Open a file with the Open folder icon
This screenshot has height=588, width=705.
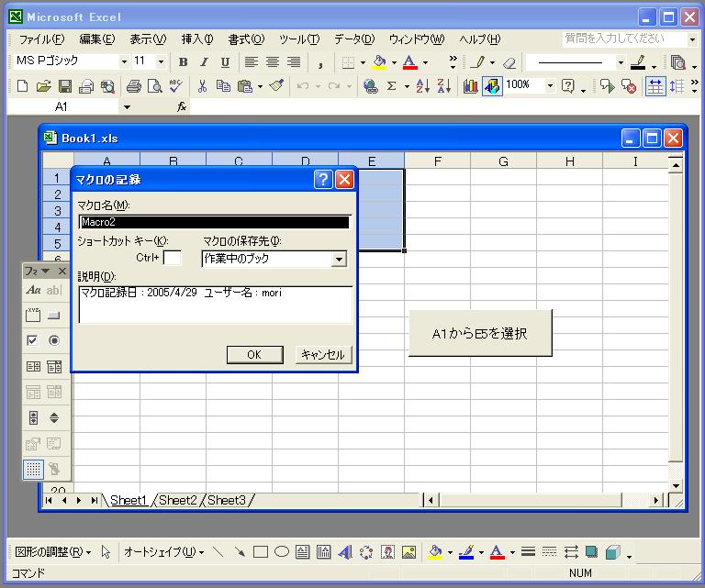coord(44,85)
